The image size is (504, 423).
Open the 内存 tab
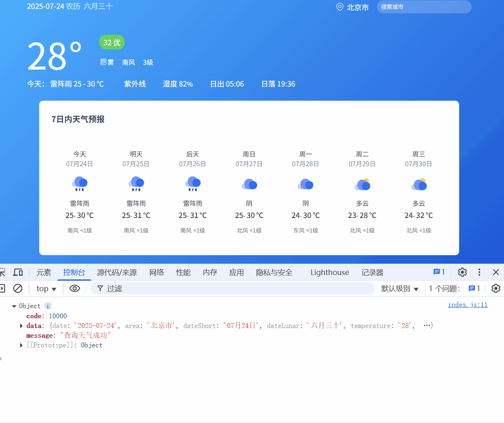click(210, 273)
